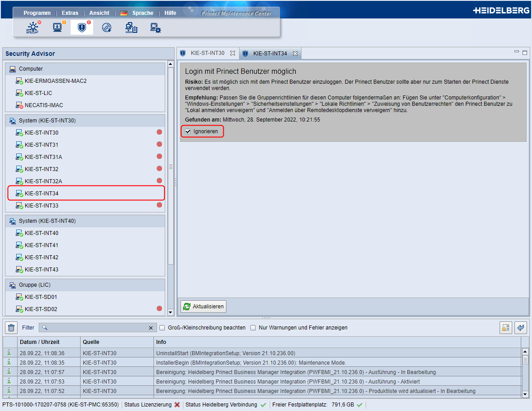This screenshot has height=411, width=532.
Task: Select KIE-ST-LIC in the tree
Action: point(38,93)
